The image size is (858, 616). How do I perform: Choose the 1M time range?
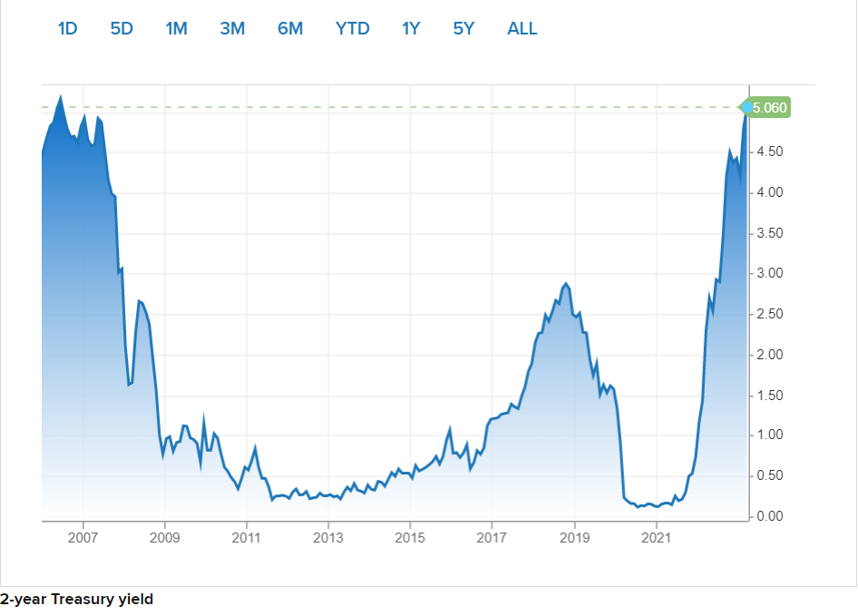176,28
